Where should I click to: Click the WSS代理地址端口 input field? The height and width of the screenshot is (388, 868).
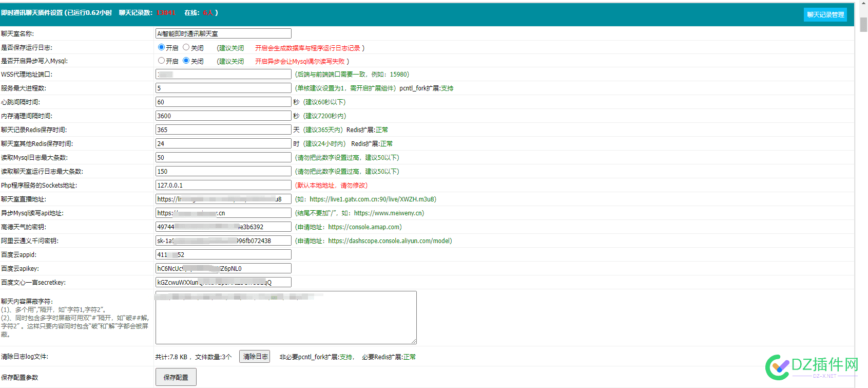coord(223,74)
